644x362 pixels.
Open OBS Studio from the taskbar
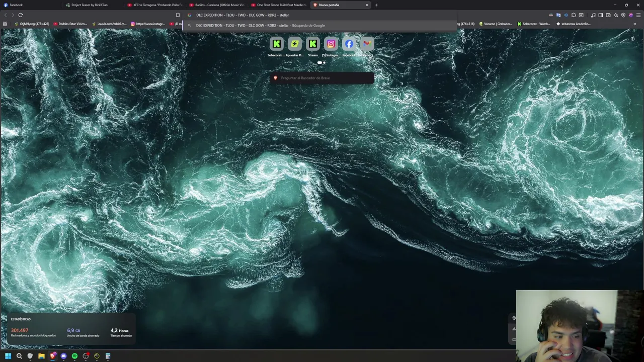(x=86, y=356)
